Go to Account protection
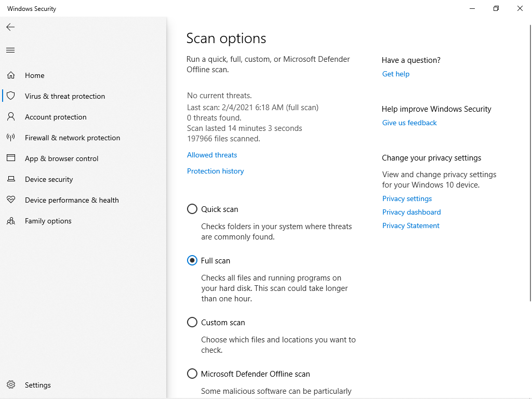Screen dimensions: 532x399 click(56, 117)
